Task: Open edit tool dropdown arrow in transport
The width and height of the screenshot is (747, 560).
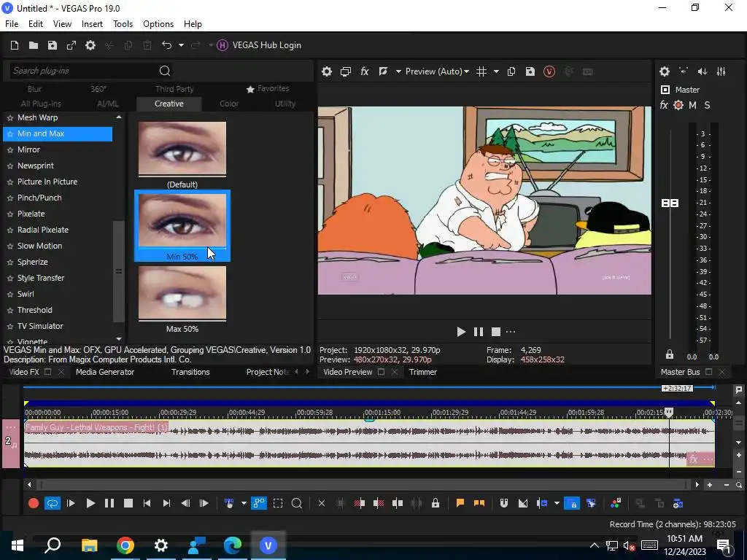Action: tap(244, 503)
